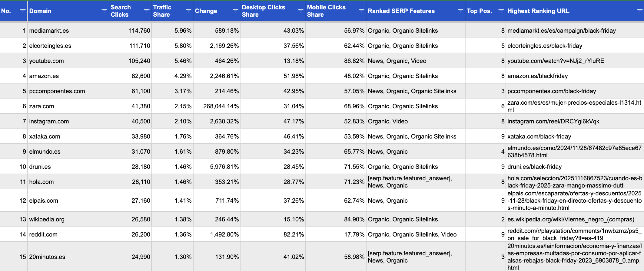Click the Change column filter icon
The width and height of the screenshot is (644, 271).
pos(235,11)
